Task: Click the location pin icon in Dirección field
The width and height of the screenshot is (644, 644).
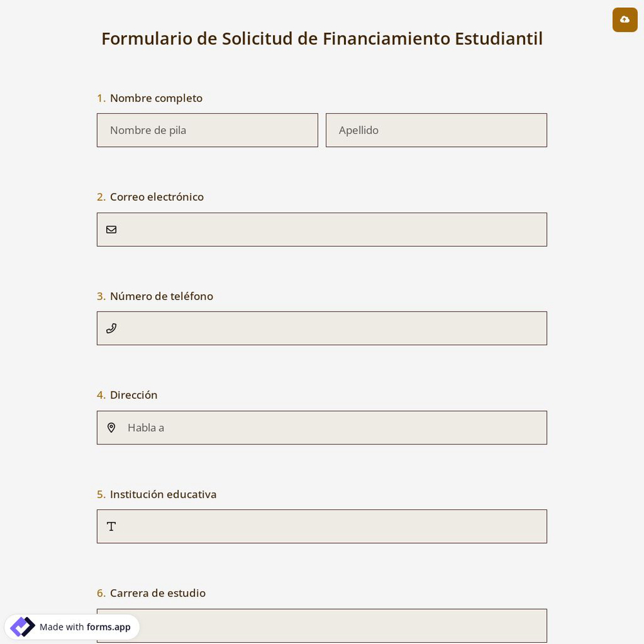Action: pos(111,427)
